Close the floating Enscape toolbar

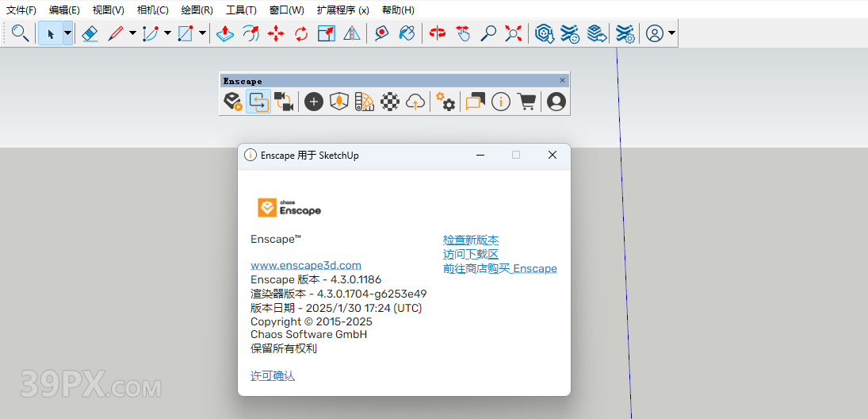tap(563, 80)
